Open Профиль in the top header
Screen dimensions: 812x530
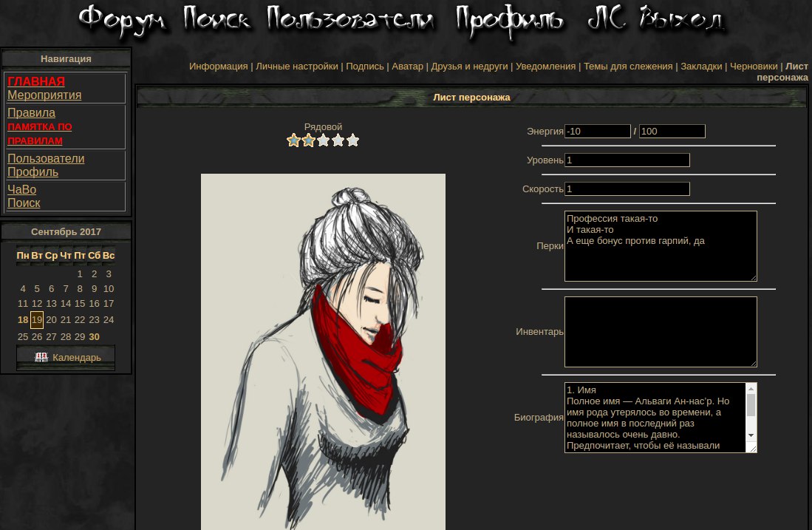[x=510, y=21]
